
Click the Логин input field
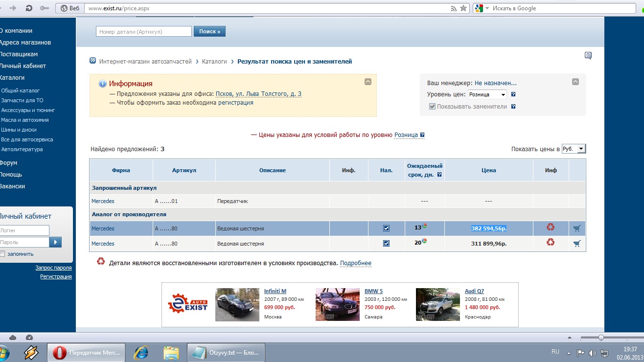click(x=24, y=230)
